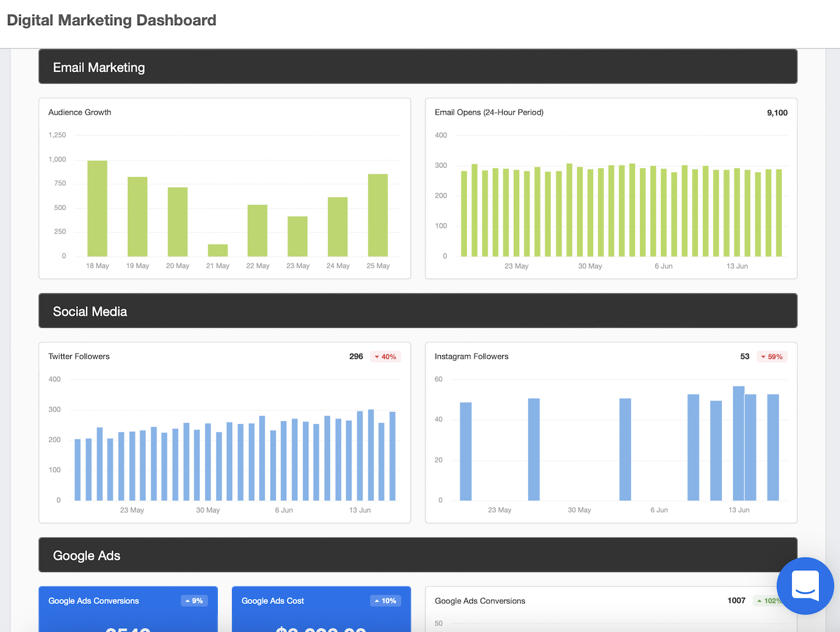840x632 pixels.
Task: Click the first Instagram Followers bar
Action: [466, 452]
